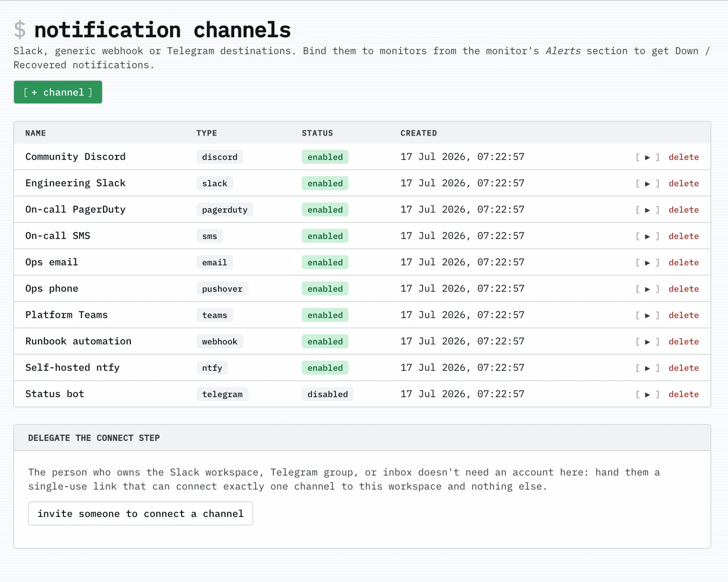Click the Ops phone name

pos(52,289)
